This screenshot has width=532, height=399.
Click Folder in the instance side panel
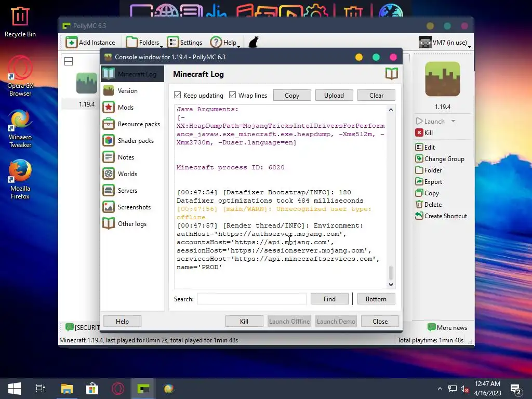coord(429,170)
